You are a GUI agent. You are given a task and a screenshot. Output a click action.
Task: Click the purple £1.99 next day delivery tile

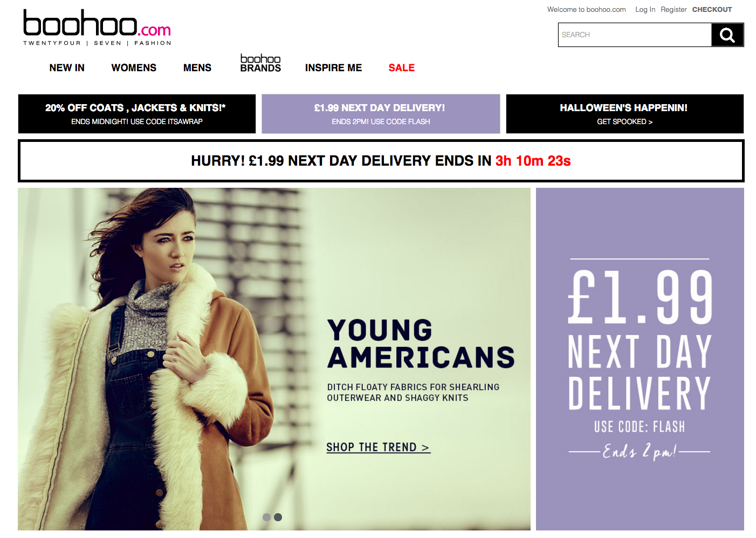pyautogui.click(x=640, y=359)
